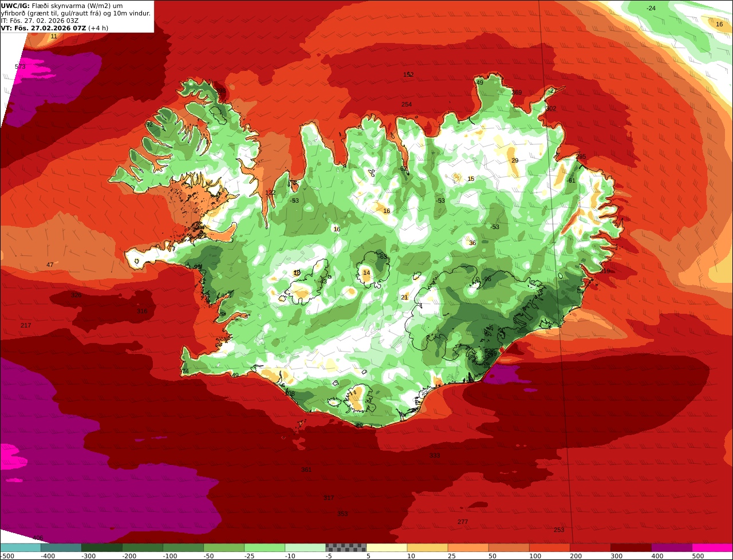The width and height of the screenshot is (733, 560).
Task: Click the red 200 to 300 legend swatch
Action: [590, 547]
